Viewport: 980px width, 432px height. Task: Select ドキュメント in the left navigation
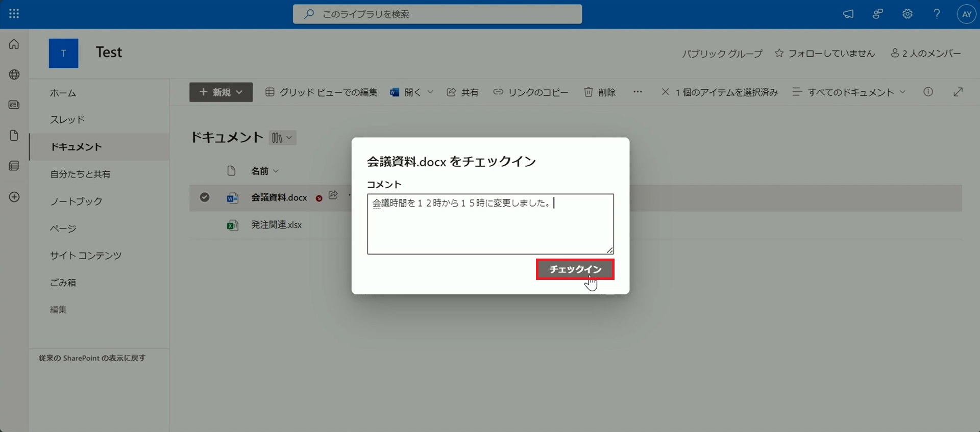76,147
